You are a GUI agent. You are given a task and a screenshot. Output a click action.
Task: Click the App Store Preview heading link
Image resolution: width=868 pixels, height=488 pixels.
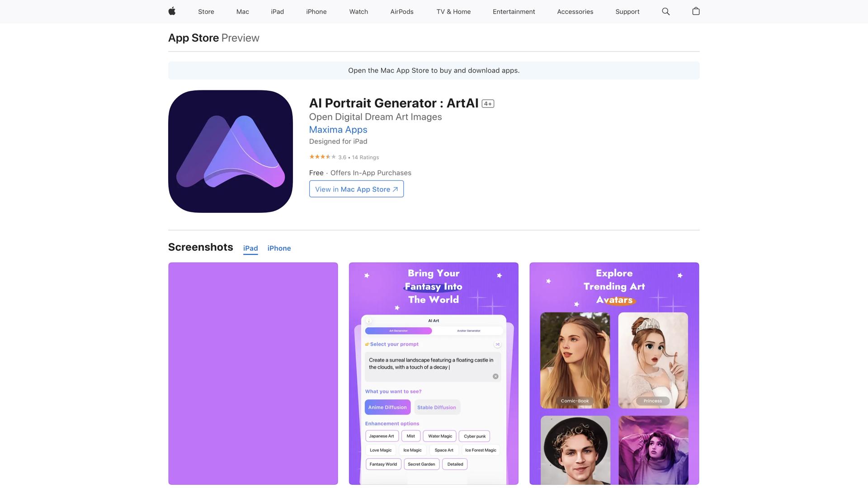(193, 38)
